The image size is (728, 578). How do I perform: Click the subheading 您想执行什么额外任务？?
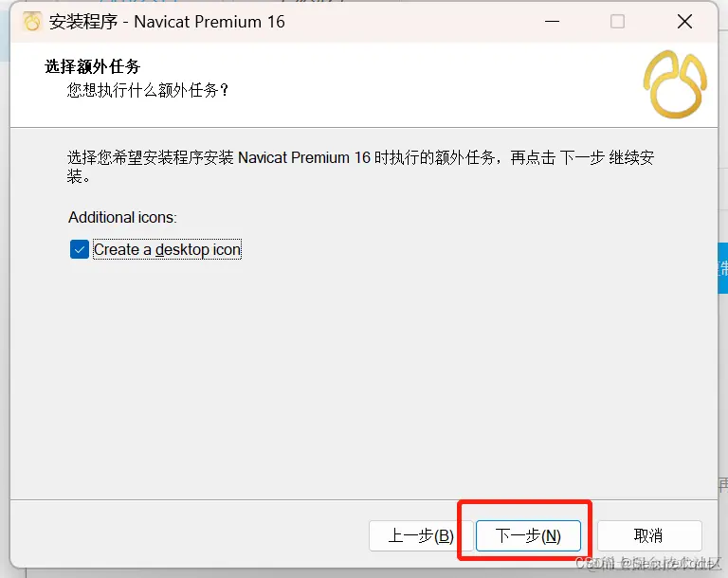coord(148,90)
